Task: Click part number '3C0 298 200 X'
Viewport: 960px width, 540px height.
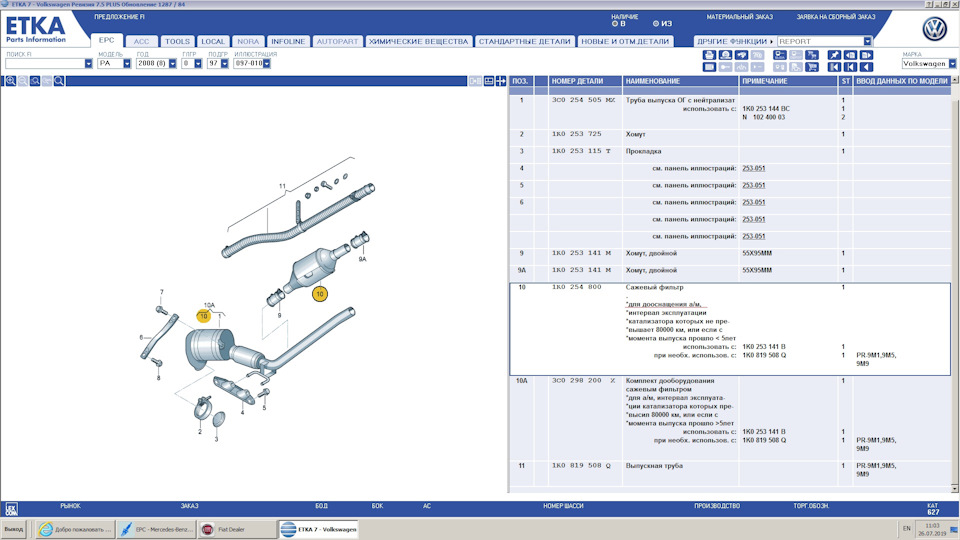Action: [583, 380]
